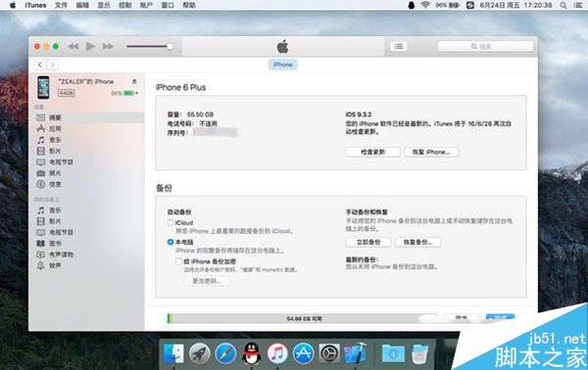Open the 控制 controls menu
This screenshot has height=370, width=588.
(x=125, y=5)
